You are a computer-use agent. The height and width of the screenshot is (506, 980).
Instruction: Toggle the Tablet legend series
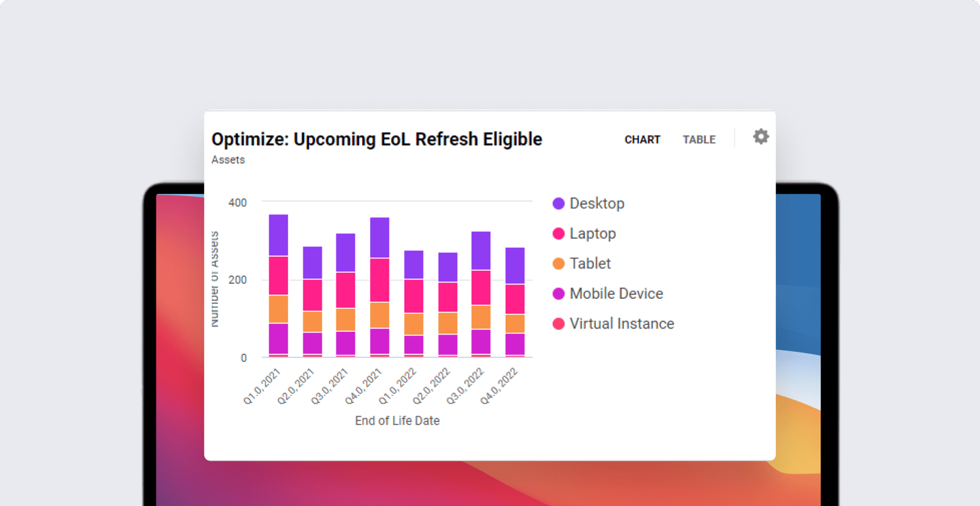589,264
